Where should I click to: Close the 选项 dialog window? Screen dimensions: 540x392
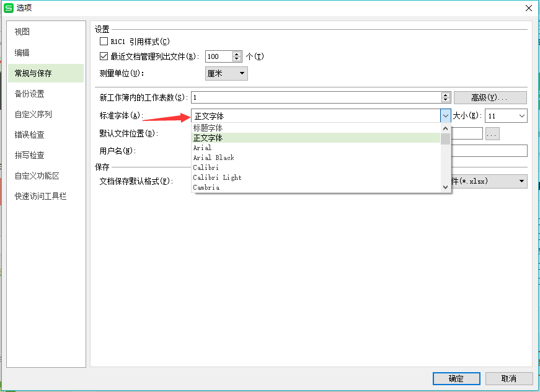pos(529,8)
